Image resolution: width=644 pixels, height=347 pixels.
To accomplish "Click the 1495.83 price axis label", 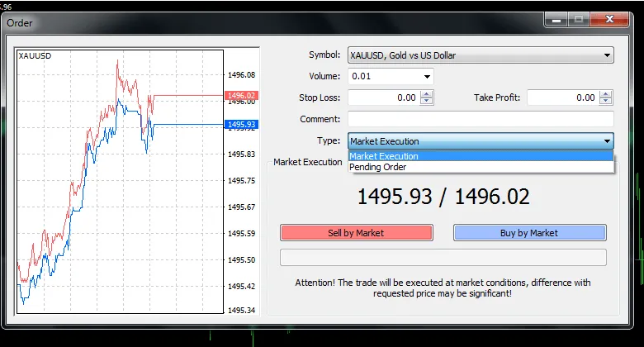I will pyautogui.click(x=241, y=154).
